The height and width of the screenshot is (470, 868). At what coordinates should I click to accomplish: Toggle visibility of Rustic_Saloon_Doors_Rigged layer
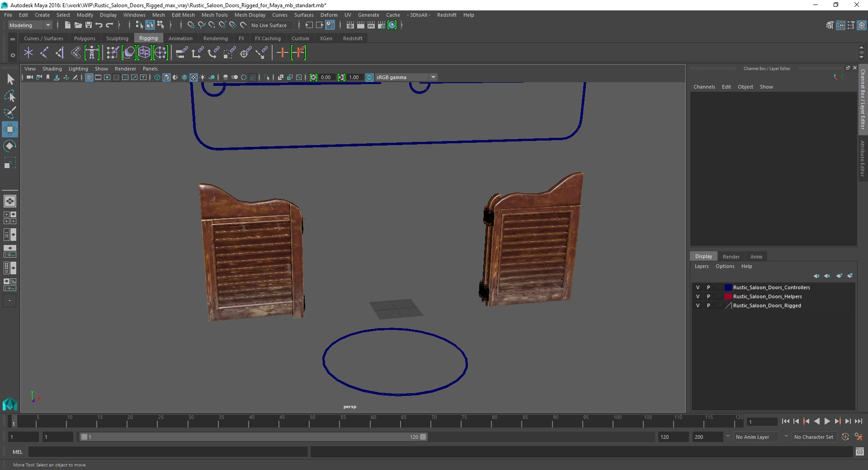[x=698, y=305]
